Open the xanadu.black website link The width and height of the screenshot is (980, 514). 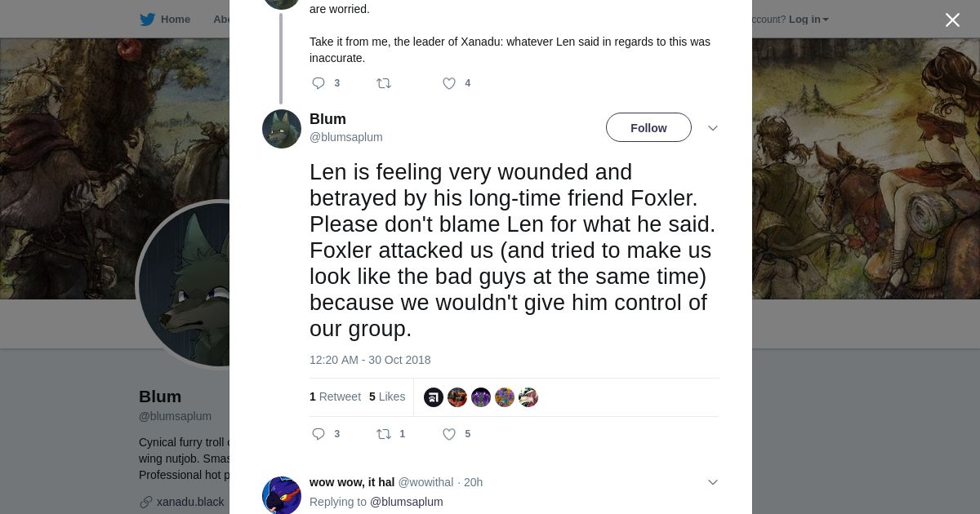coord(190,502)
